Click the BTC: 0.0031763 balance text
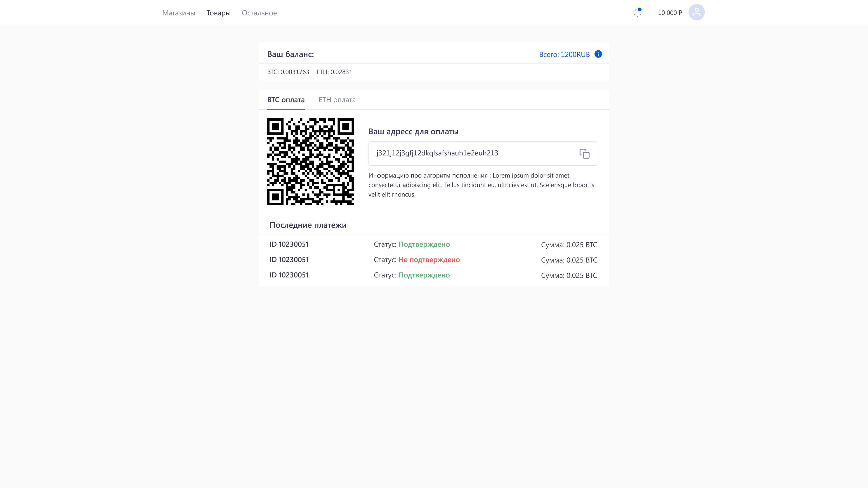 tap(288, 72)
